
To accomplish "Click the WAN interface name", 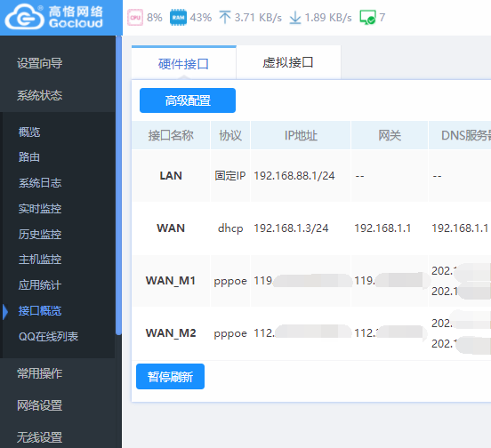I will point(171,228).
